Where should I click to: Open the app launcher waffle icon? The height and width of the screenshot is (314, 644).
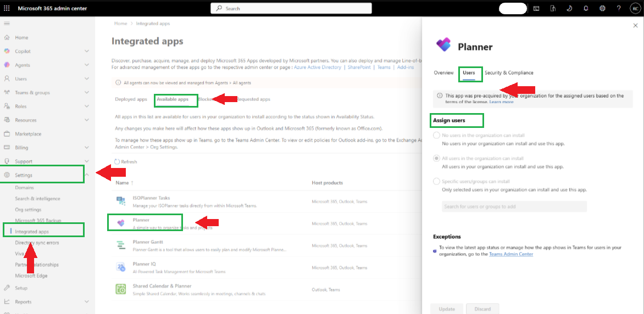(7, 8)
